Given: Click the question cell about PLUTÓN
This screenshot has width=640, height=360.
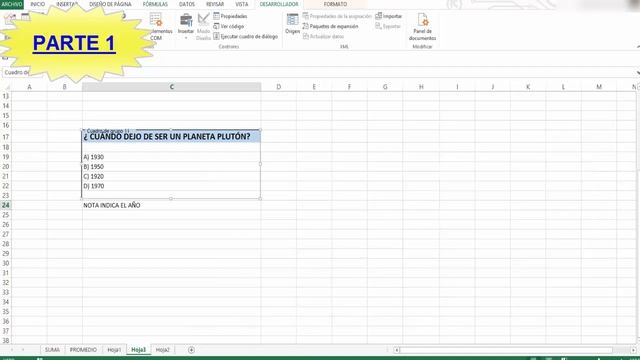Looking at the screenshot, I should coord(171,137).
